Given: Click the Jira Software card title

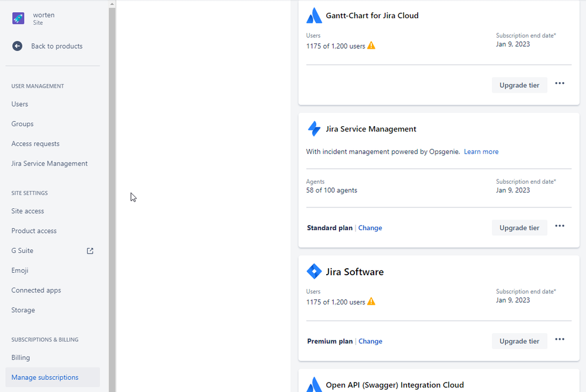Looking at the screenshot, I should (354, 272).
